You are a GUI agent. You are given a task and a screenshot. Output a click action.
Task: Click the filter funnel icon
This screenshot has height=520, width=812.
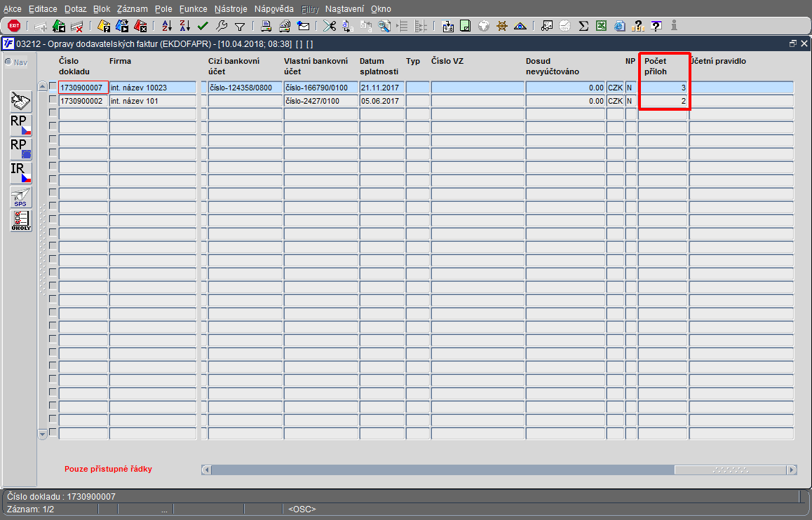coord(240,26)
